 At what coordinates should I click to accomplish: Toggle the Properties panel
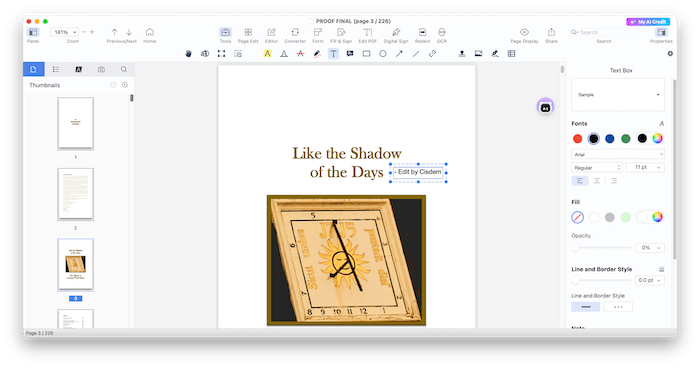click(661, 35)
